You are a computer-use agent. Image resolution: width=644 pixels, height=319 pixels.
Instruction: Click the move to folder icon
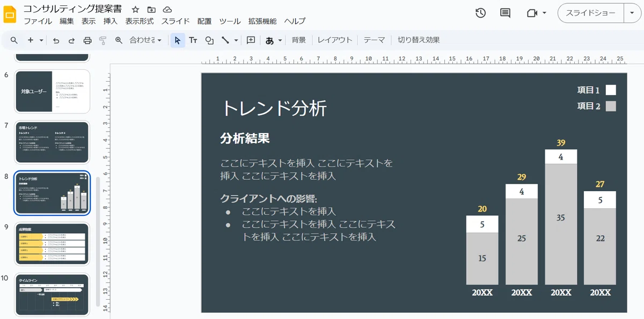(x=151, y=10)
